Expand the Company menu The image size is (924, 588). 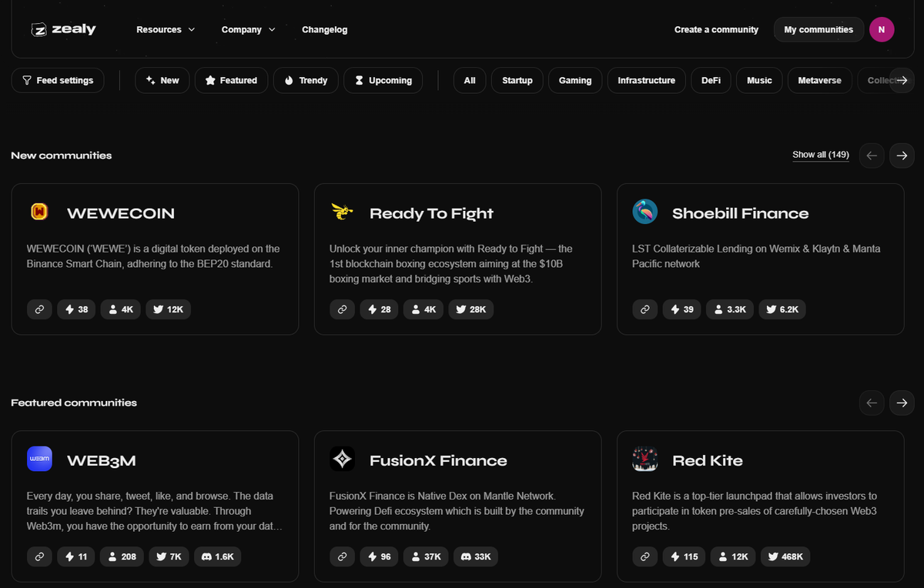pos(248,29)
